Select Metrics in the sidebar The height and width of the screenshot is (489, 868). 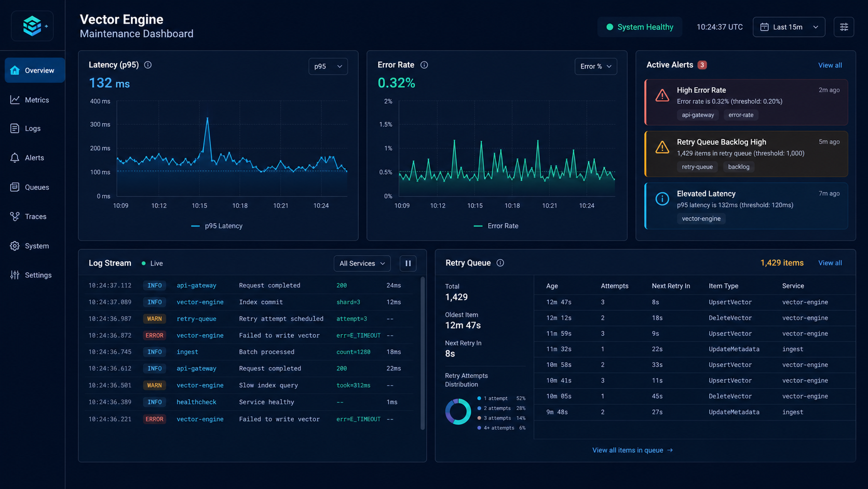pyautogui.click(x=35, y=100)
